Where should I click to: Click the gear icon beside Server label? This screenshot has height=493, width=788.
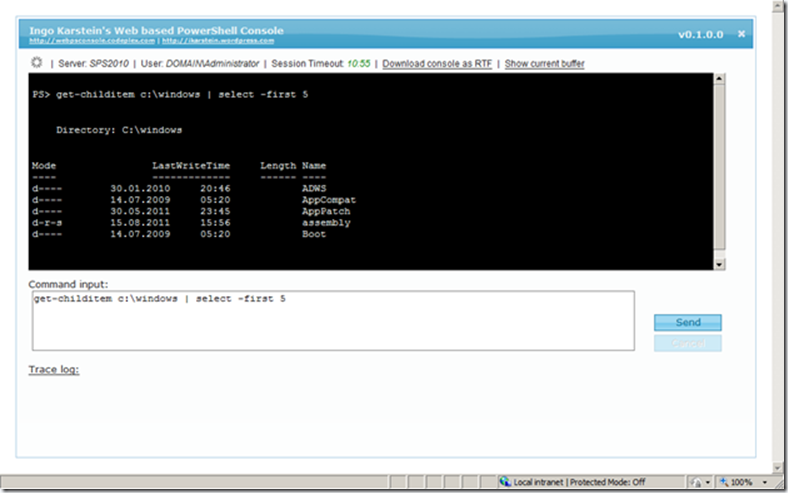(x=37, y=62)
